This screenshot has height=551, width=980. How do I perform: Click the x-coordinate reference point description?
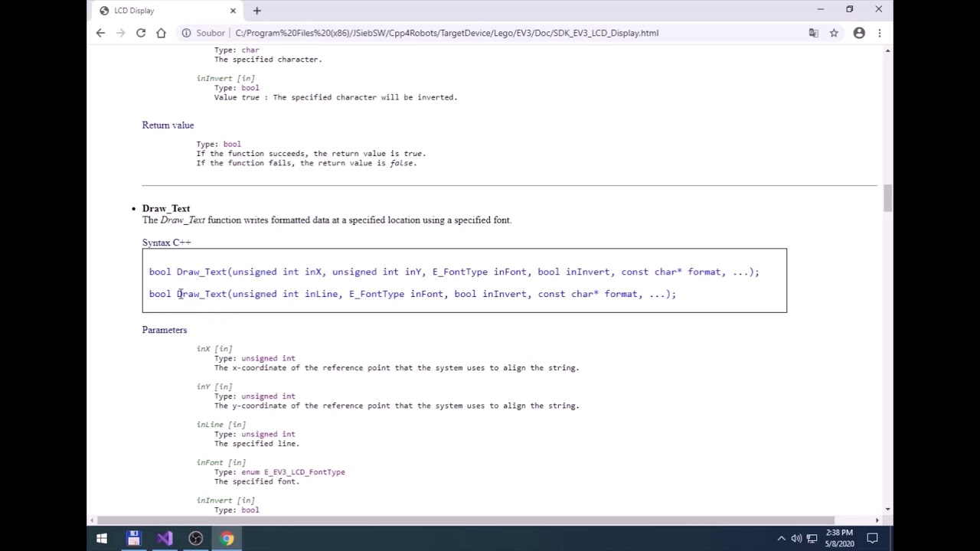(x=397, y=368)
